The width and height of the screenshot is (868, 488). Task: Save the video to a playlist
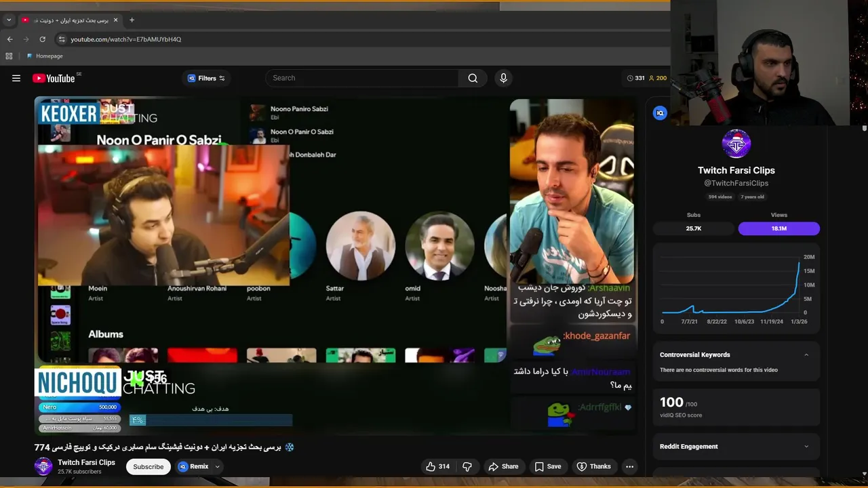(548, 466)
